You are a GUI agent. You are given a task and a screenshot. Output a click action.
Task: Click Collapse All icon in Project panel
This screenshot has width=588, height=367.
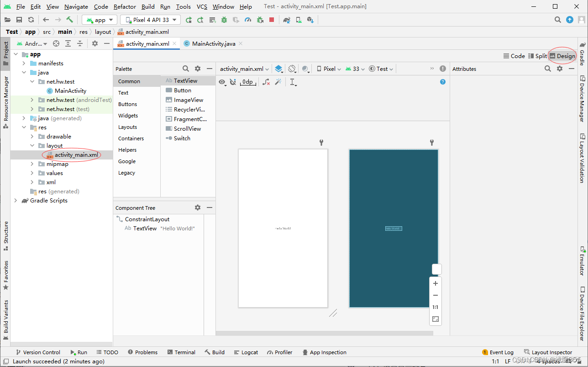pos(80,43)
